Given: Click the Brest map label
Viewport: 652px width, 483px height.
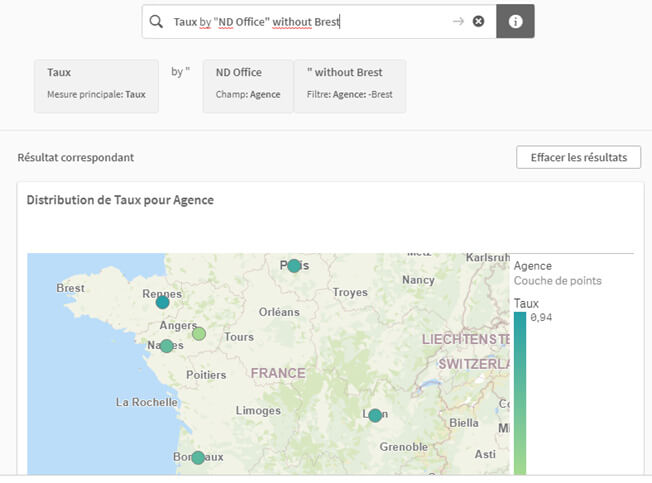Looking at the screenshot, I should tap(70, 288).
